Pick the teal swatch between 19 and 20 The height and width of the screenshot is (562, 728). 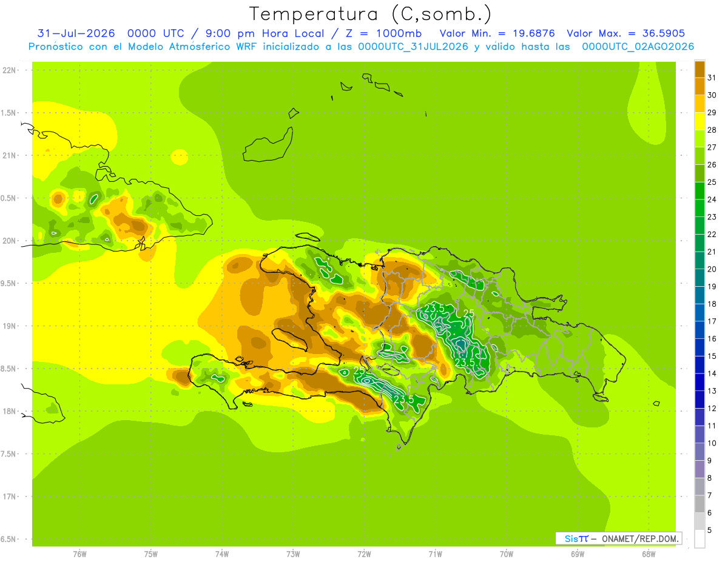699,278
